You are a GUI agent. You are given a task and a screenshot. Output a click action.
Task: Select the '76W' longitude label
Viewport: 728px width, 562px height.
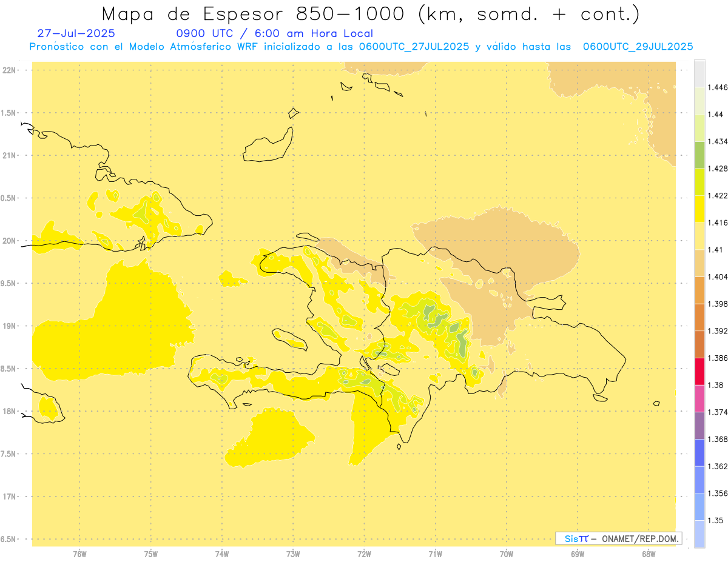click(x=79, y=554)
